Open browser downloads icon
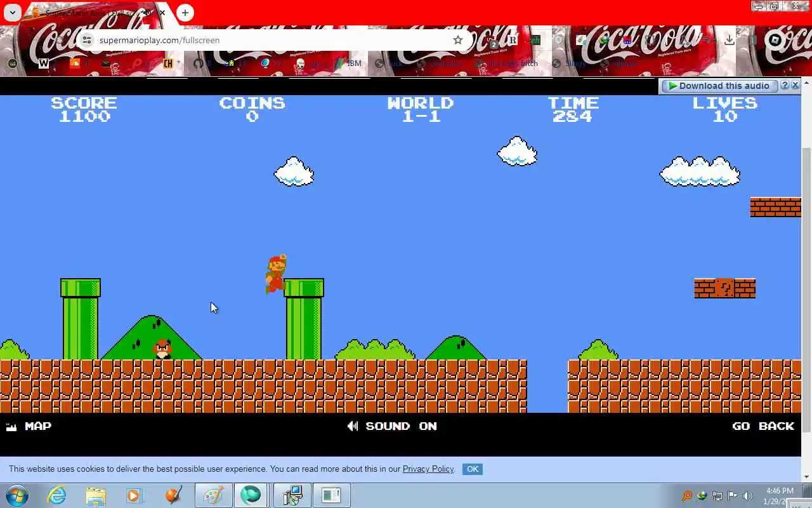The image size is (812, 508). click(x=730, y=40)
